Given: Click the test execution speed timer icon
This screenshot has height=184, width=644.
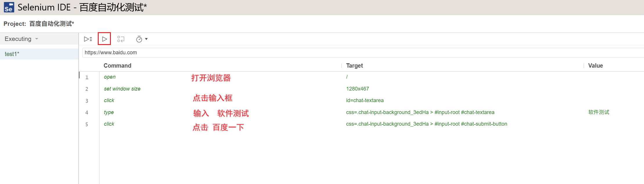Looking at the screenshot, I should coord(139,39).
